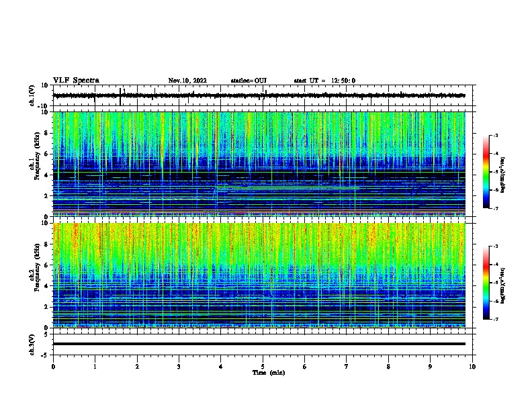
Task: Click the "ch.1 Frequency (kHz)" axis label
Action: pos(34,156)
